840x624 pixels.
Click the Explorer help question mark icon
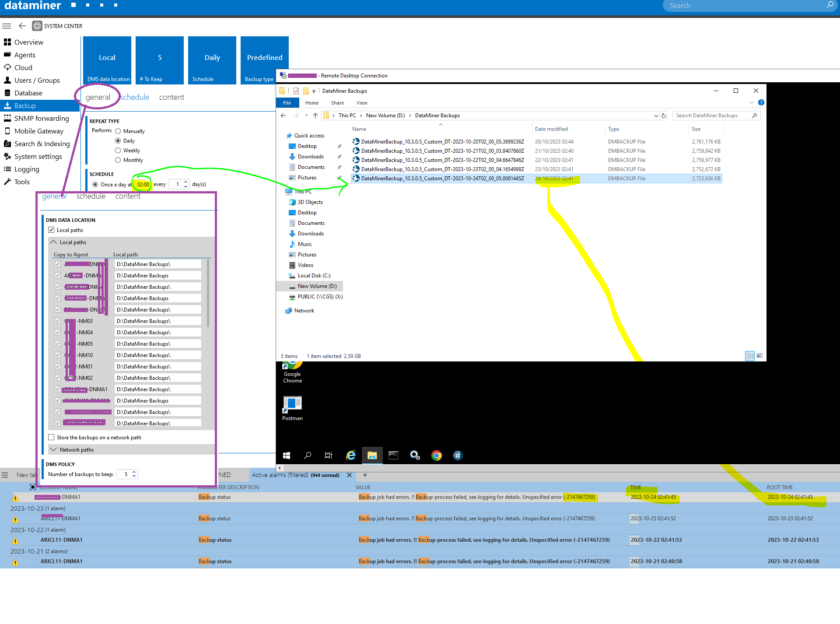tap(761, 102)
